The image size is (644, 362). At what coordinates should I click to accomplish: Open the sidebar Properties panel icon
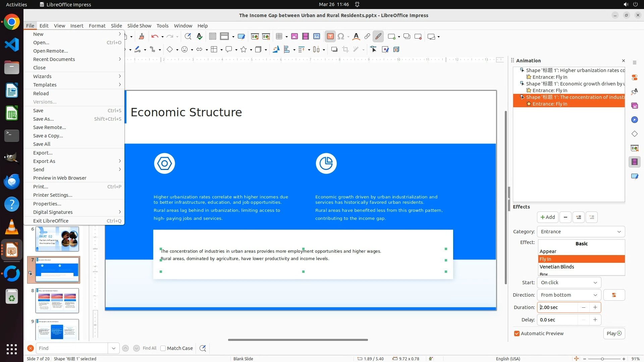(634, 77)
